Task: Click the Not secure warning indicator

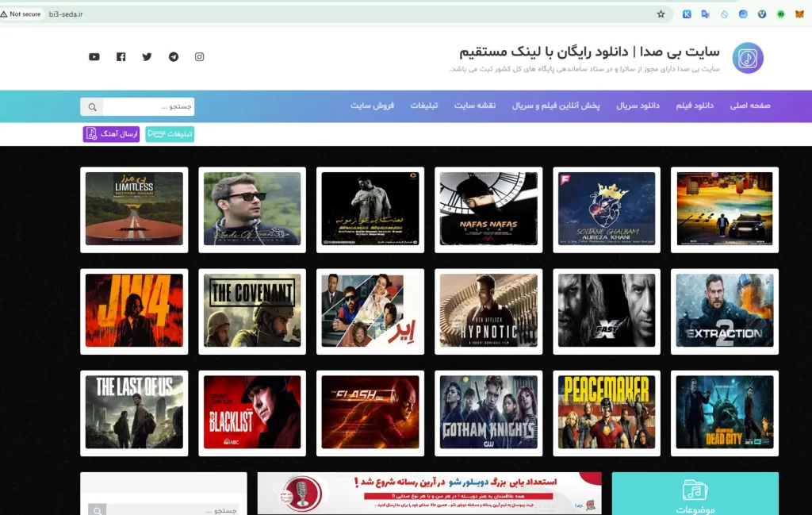Action: point(21,14)
